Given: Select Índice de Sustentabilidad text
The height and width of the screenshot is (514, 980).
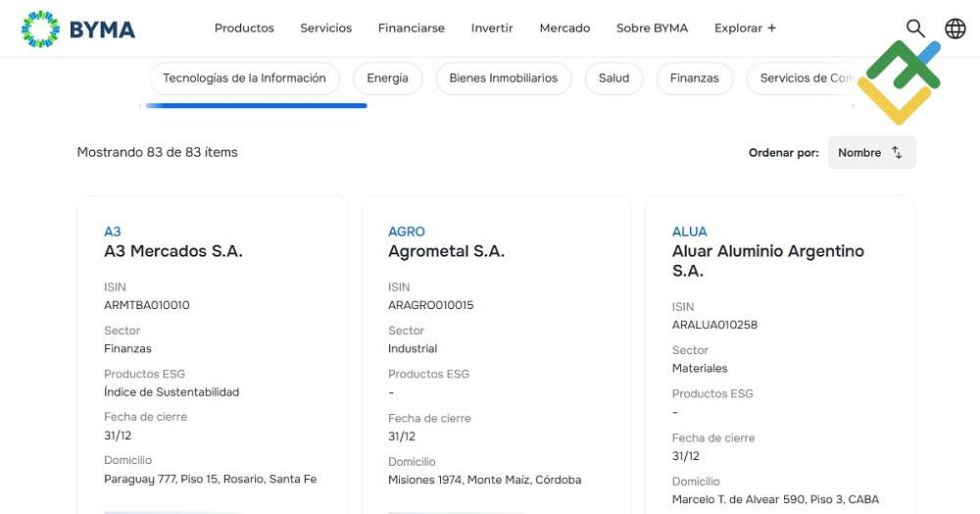Looking at the screenshot, I should [x=171, y=392].
